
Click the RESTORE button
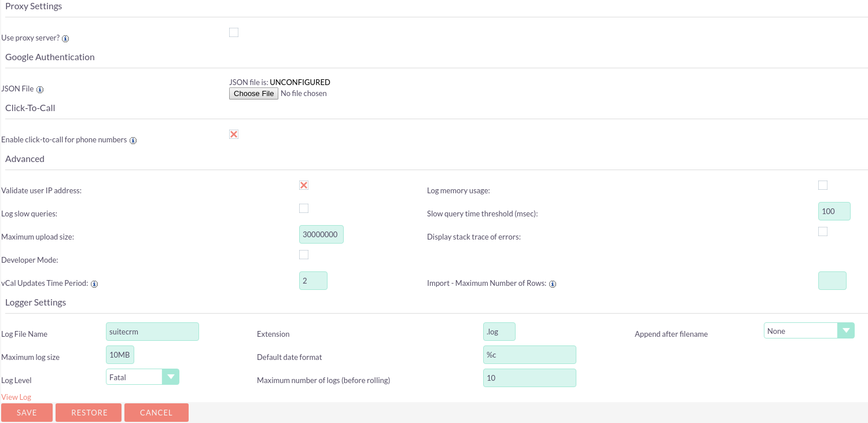click(88, 413)
